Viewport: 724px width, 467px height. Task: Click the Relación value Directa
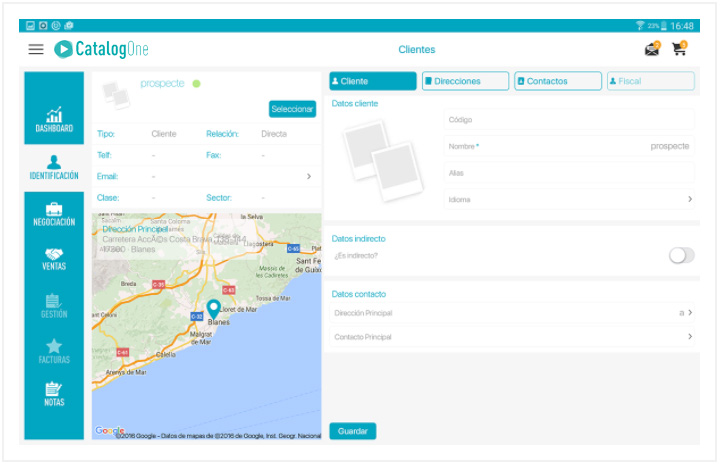tap(274, 134)
